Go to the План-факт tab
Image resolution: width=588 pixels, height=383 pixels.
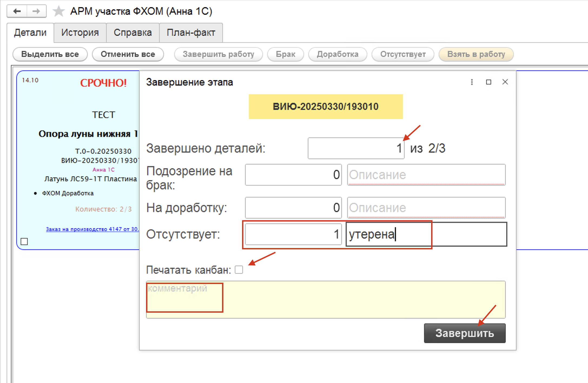191,33
